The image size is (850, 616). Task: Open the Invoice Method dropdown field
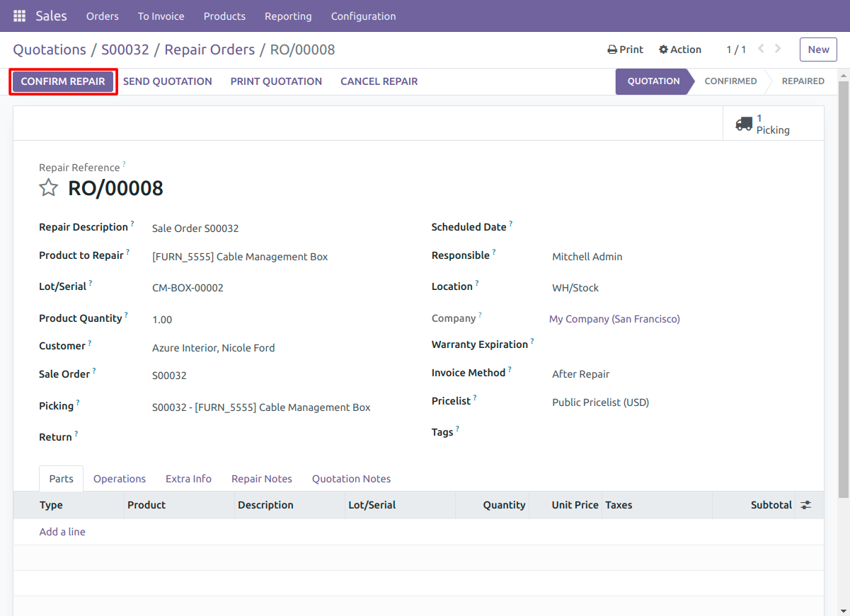coord(676,374)
